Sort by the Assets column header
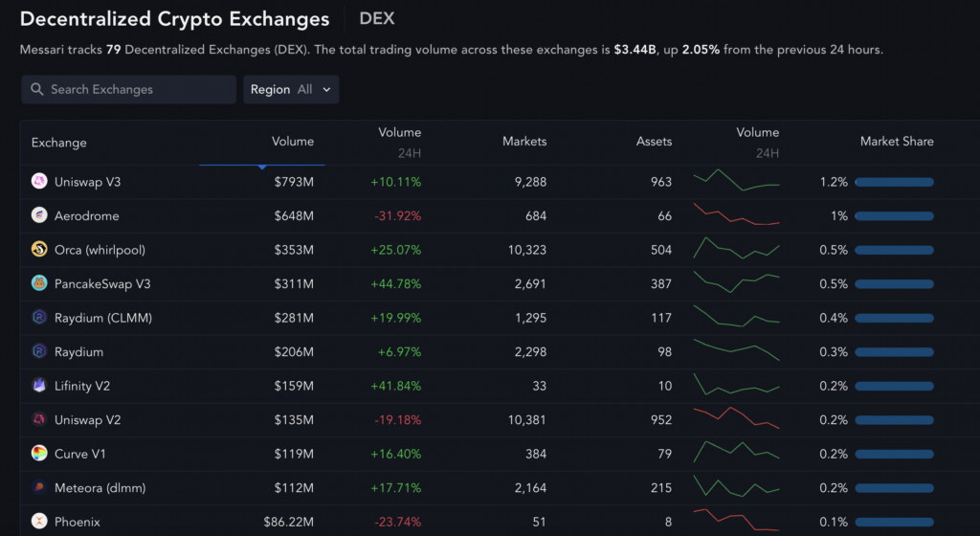980x536 pixels. click(654, 142)
